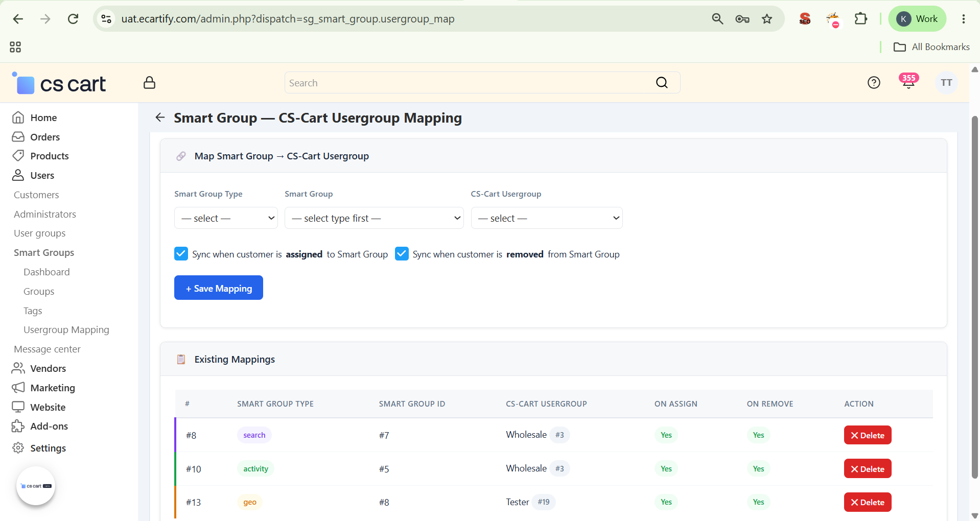This screenshot has width=980, height=521.
Task: Open the Chrome three-dot menu
Action: [x=964, y=19]
